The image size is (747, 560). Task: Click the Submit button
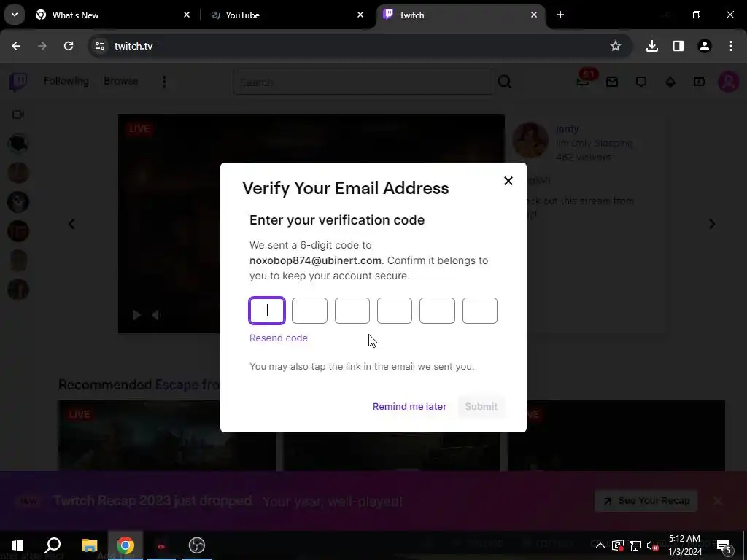[x=481, y=406]
